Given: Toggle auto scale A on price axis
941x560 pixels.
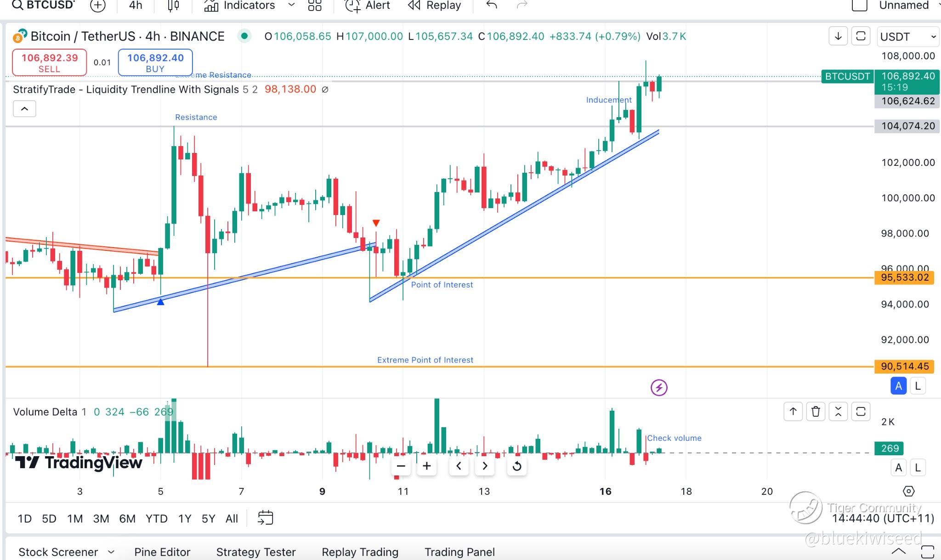Looking at the screenshot, I should tap(899, 386).
